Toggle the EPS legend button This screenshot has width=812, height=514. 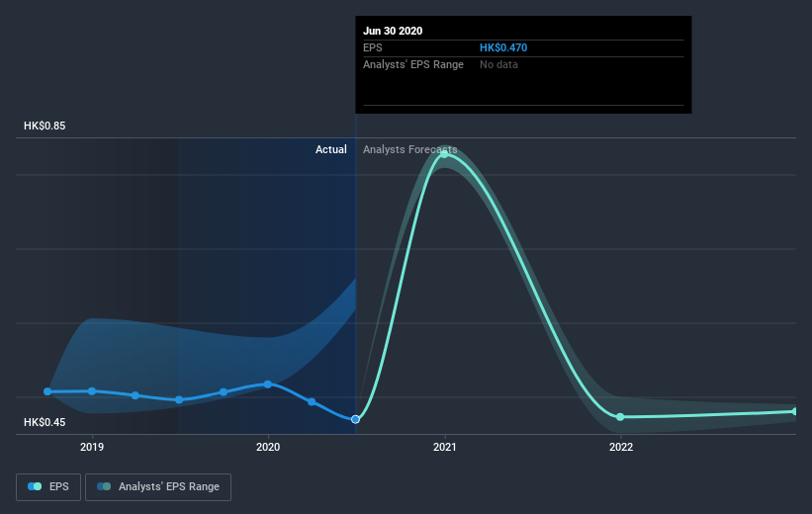coord(48,486)
